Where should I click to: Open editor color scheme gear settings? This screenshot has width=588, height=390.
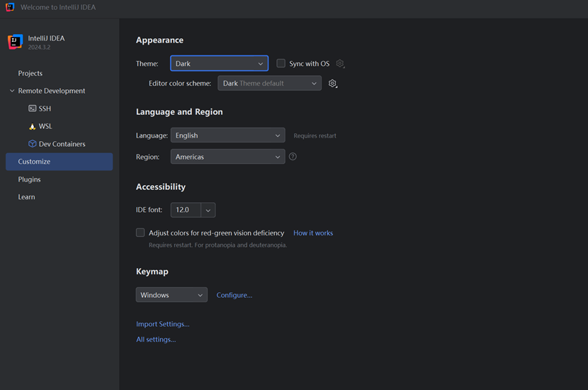click(333, 84)
